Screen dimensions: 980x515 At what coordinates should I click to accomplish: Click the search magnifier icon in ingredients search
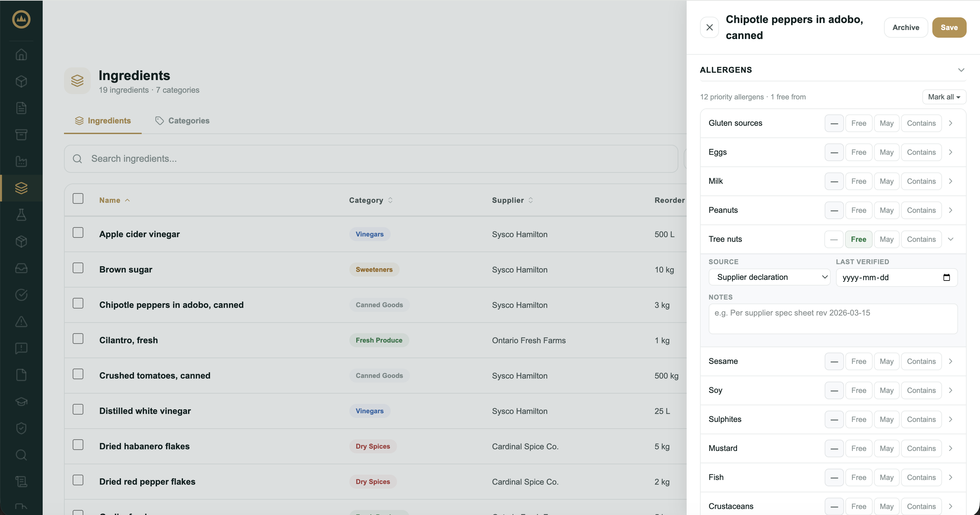77,159
